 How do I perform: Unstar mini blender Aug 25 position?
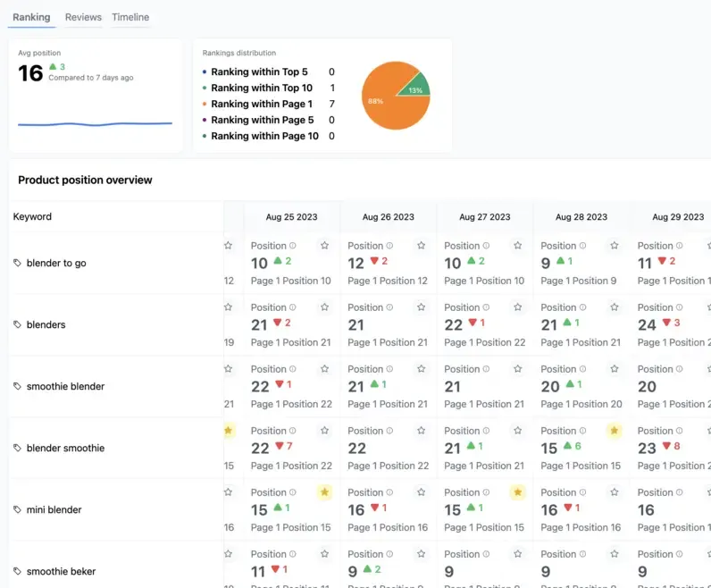tap(324, 492)
